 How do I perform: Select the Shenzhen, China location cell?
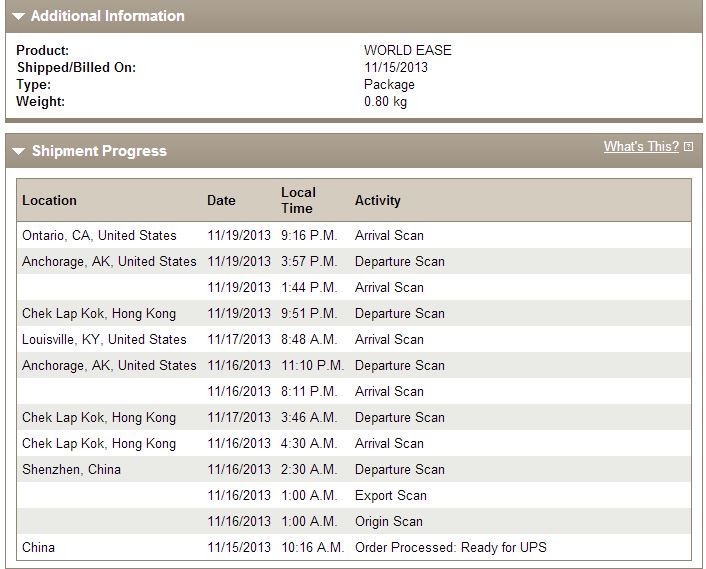(x=71, y=470)
